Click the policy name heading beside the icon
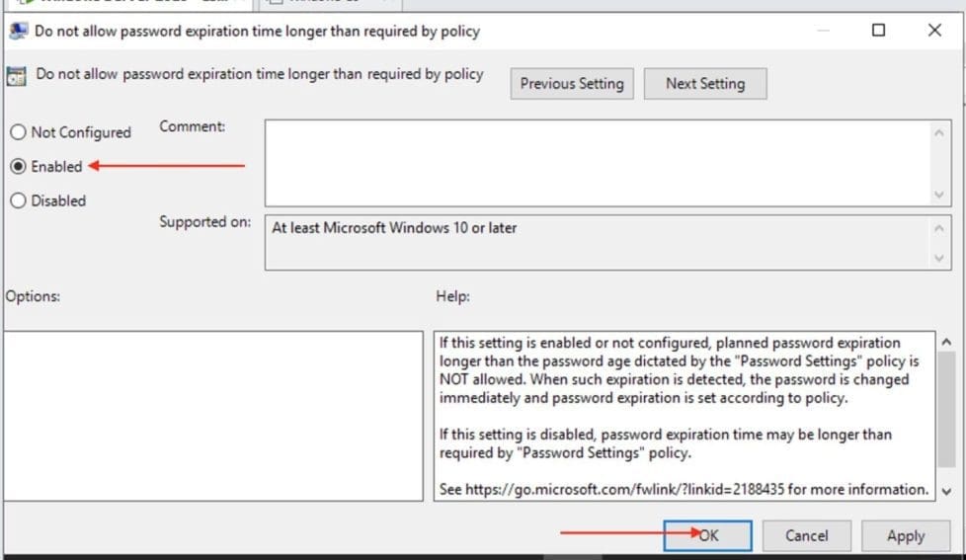Screen dimensions: 966x560 click(260, 74)
